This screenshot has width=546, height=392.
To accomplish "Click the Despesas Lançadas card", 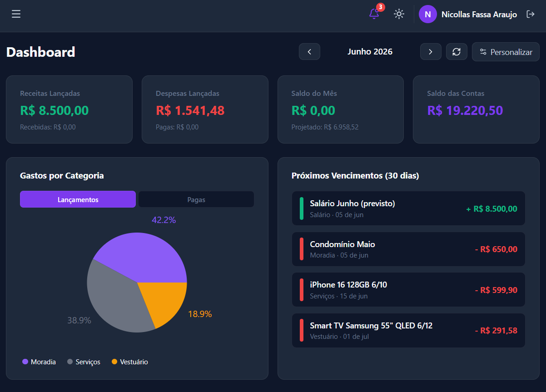I will coord(205,109).
